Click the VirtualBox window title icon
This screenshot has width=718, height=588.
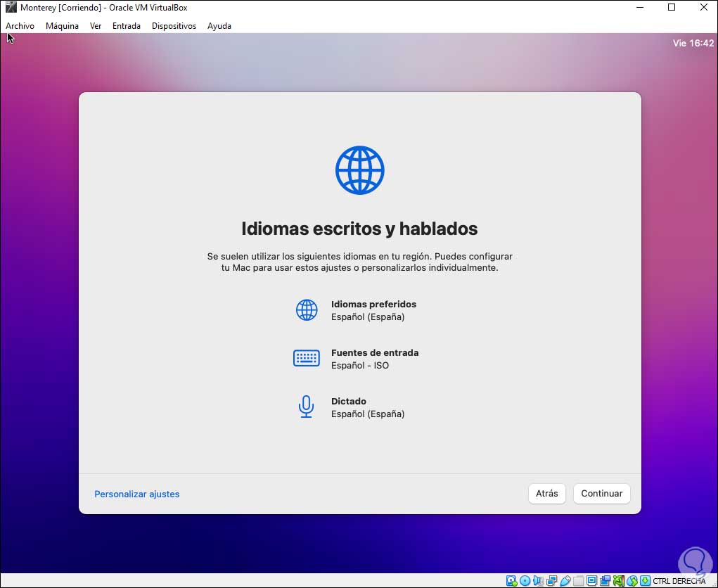point(11,7)
